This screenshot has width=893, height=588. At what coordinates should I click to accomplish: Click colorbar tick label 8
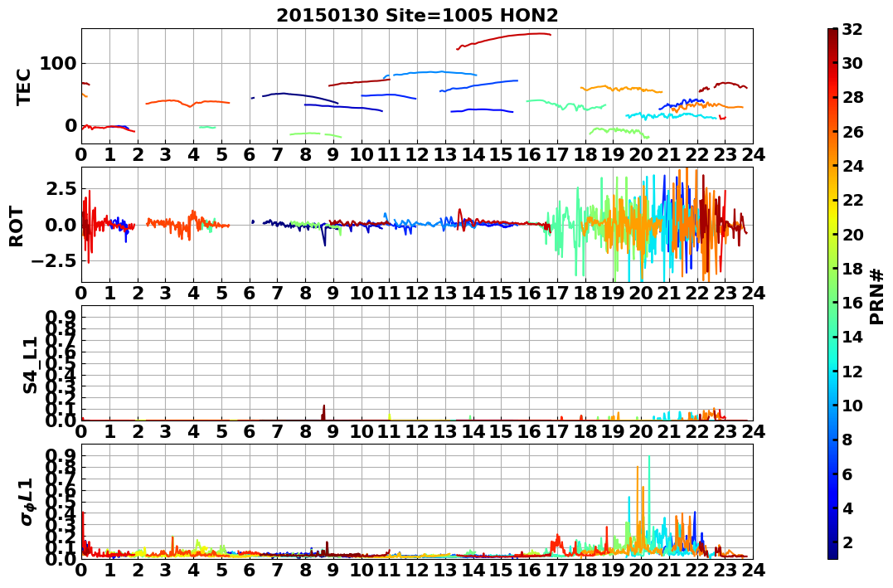click(x=847, y=440)
